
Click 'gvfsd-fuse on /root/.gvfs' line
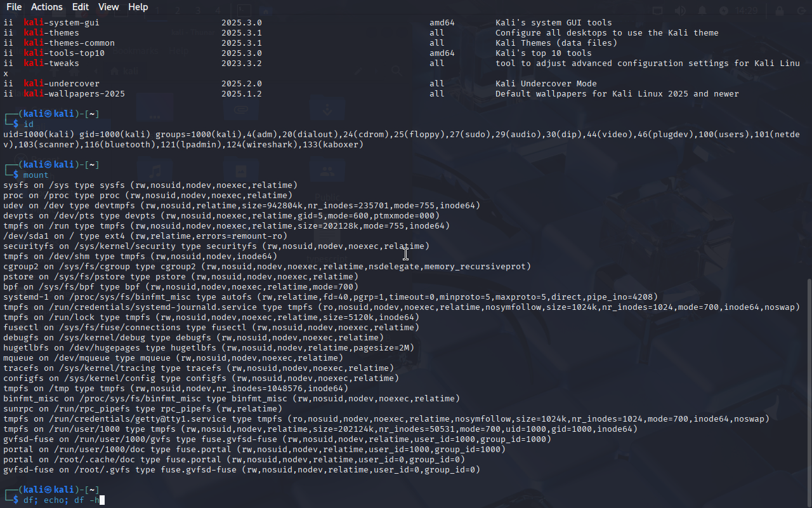click(242, 470)
